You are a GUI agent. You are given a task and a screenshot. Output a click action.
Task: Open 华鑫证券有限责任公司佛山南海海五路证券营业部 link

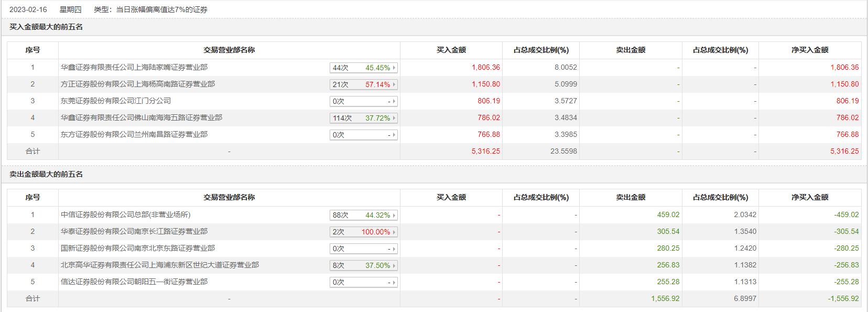[142, 117]
